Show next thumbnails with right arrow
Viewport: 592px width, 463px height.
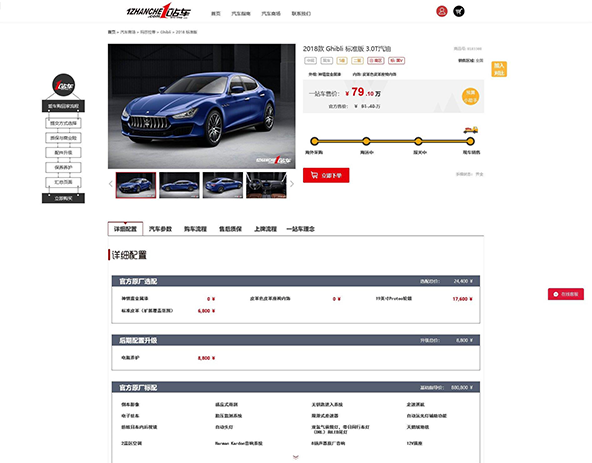tap(292, 184)
